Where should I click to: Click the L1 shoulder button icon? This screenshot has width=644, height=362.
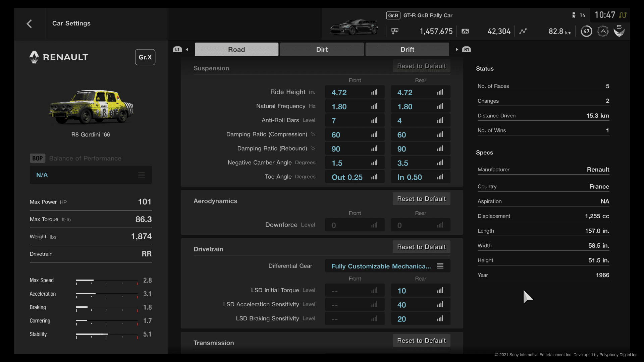point(177,49)
